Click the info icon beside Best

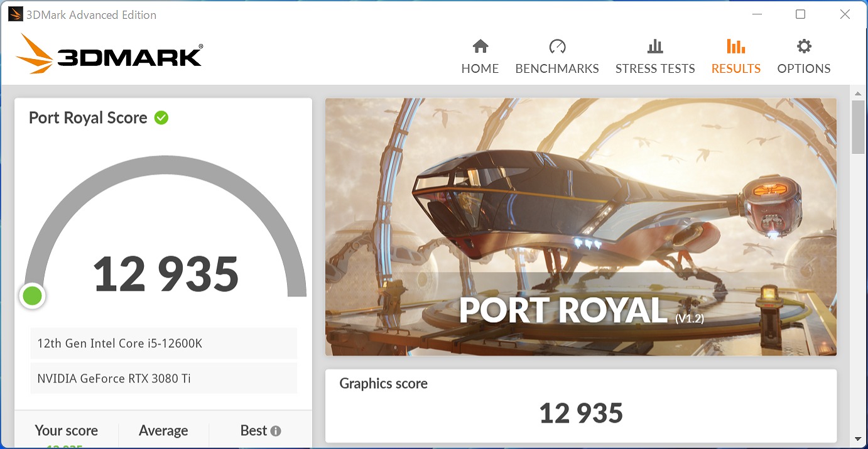point(275,431)
